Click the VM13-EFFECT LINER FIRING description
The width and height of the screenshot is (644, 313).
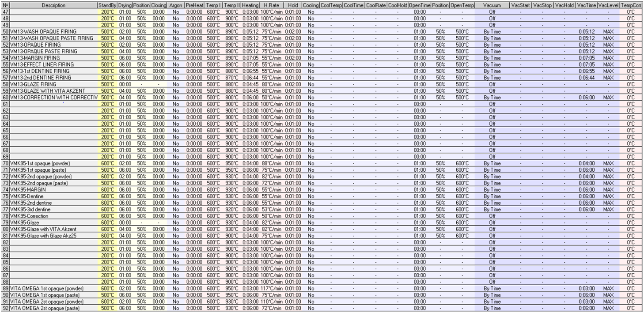pos(41,64)
